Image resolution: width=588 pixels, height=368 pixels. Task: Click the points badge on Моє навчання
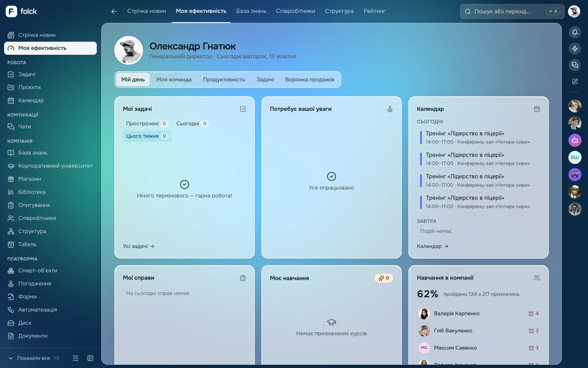(x=383, y=278)
